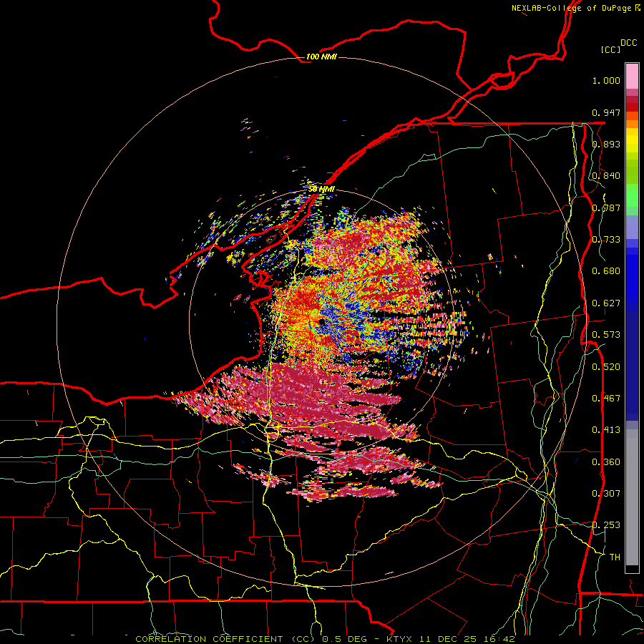Select the 0.253 legend value
The image size is (644, 644).
tap(606, 525)
